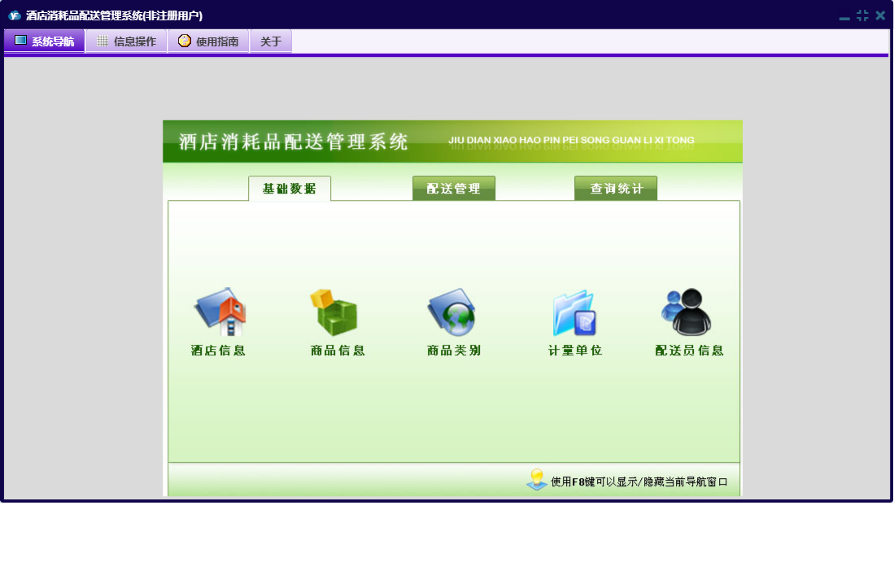Image resolution: width=894 pixels, height=588 pixels.
Task: Minimize the application window
Action: click(844, 16)
